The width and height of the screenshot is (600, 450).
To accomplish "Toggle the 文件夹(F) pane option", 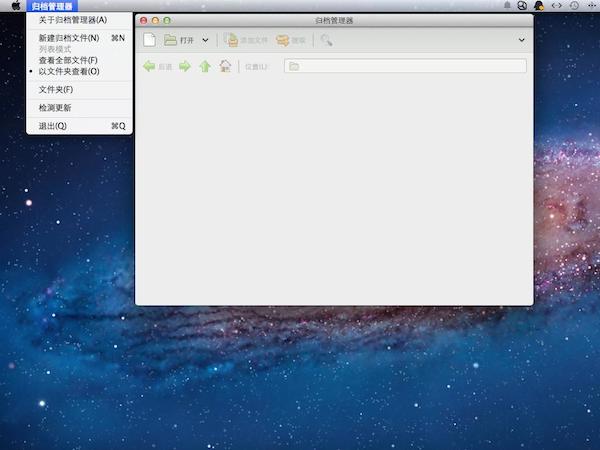I will click(55, 90).
